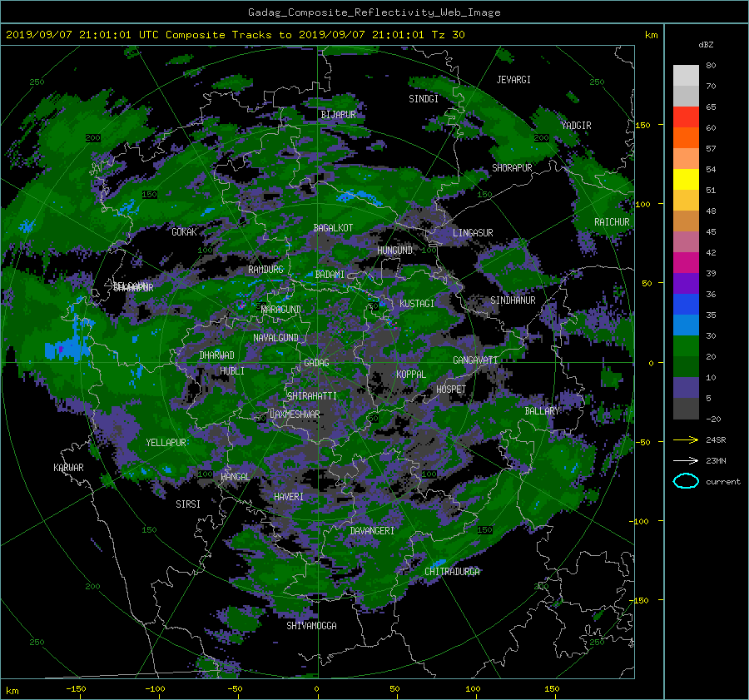The width and height of the screenshot is (749, 700).
Task: Select the blue 36 dBZ color swatch
Action: [686, 305]
